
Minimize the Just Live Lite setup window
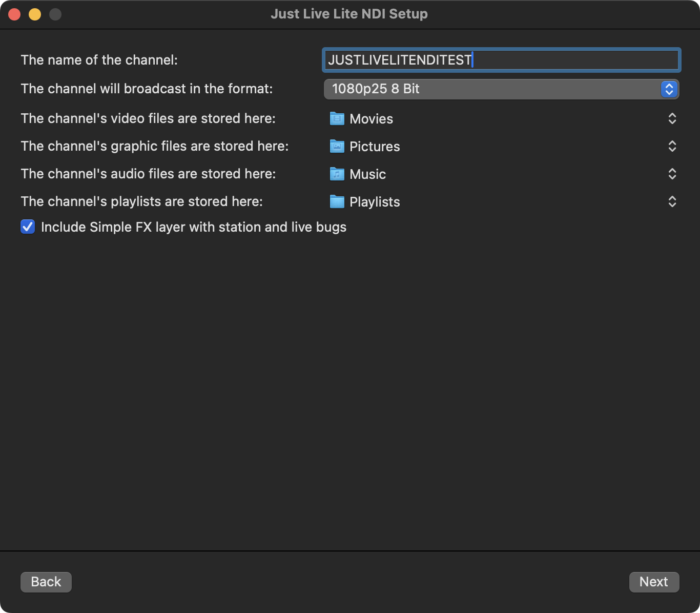[35, 14]
